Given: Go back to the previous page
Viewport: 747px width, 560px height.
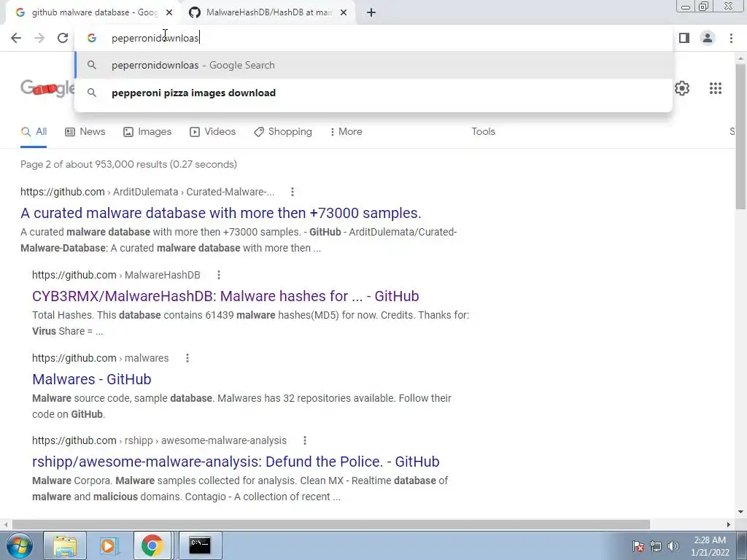Looking at the screenshot, I should (x=16, y=38).
